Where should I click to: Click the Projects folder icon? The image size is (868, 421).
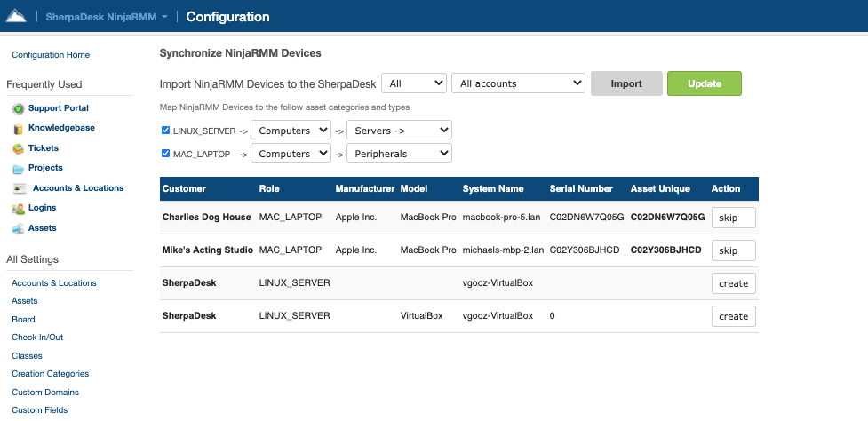(19, 169)
